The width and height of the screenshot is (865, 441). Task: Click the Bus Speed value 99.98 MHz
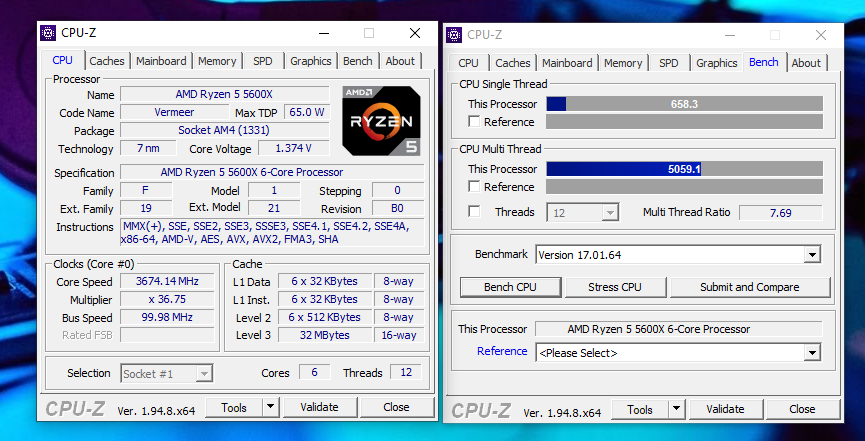pos(167,317)
